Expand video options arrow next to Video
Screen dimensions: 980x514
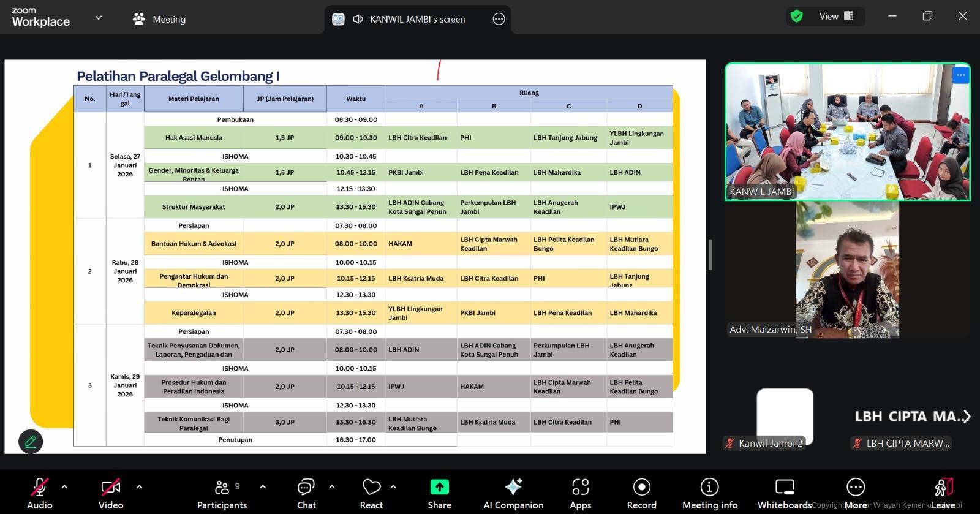139,487
